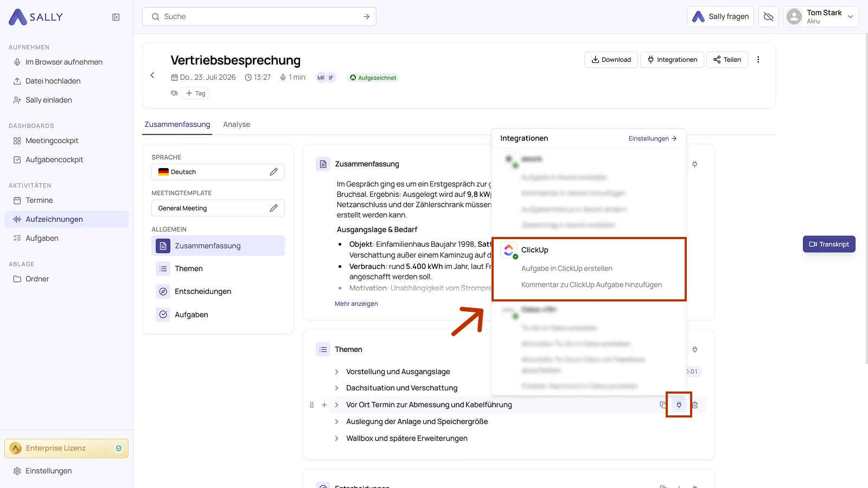Open the Transkript panel

click(x=829, y=245)
